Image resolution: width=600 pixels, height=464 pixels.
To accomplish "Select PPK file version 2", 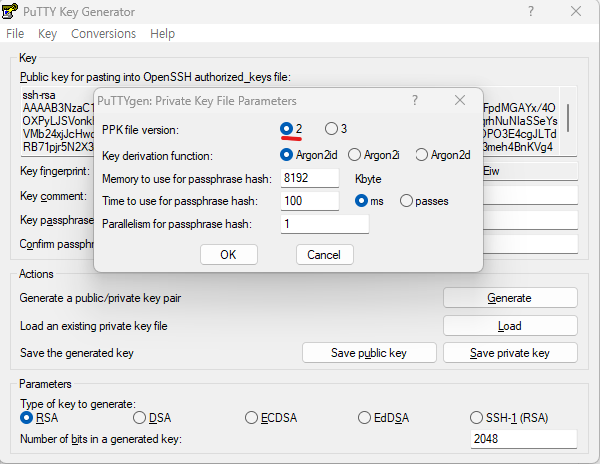I will [x=291, y=129].
